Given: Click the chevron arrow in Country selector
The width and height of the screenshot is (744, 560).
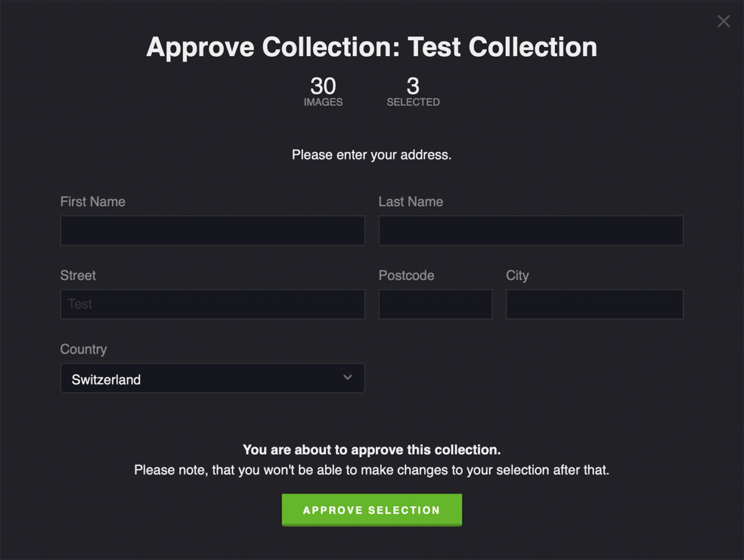Looking at the screenshot, I should 348,378.
